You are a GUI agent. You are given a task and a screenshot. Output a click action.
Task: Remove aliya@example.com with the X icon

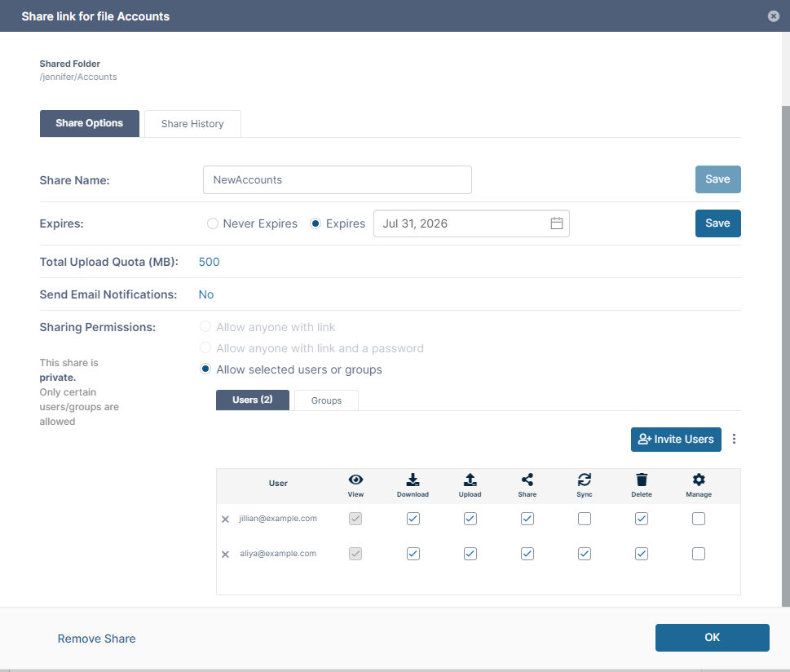pos(225,554)
